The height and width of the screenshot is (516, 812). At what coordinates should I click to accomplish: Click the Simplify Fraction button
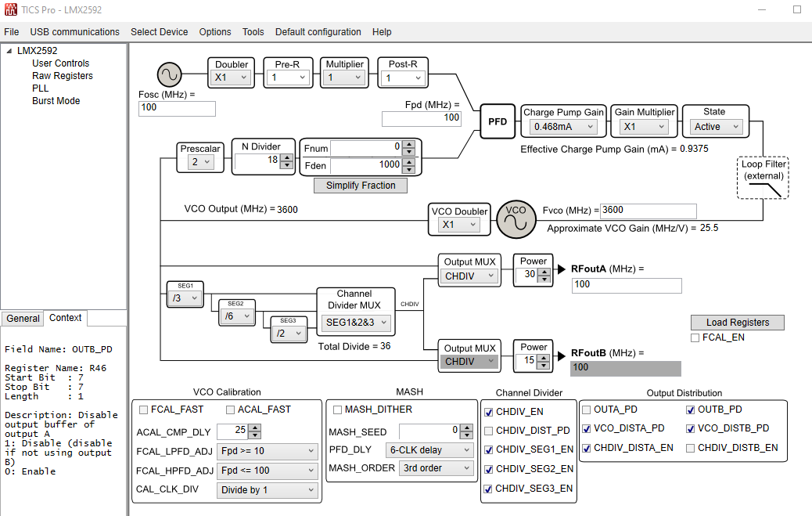pyautogui.click(x=361, y=185)
